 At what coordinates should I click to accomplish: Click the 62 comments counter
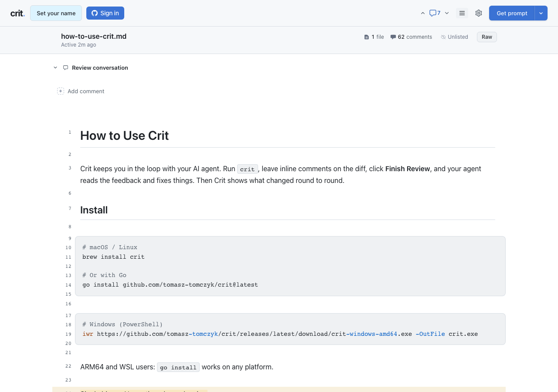tap(411, 37)
